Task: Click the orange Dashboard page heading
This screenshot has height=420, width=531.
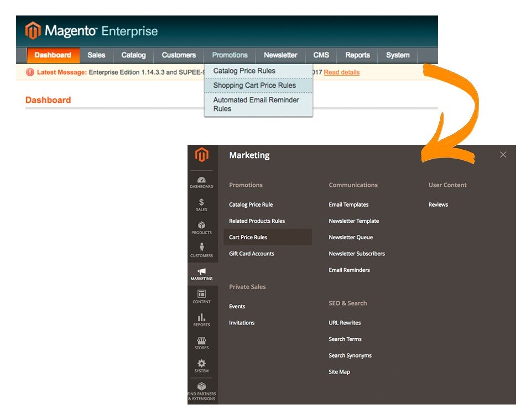Action: coord(48,100)
